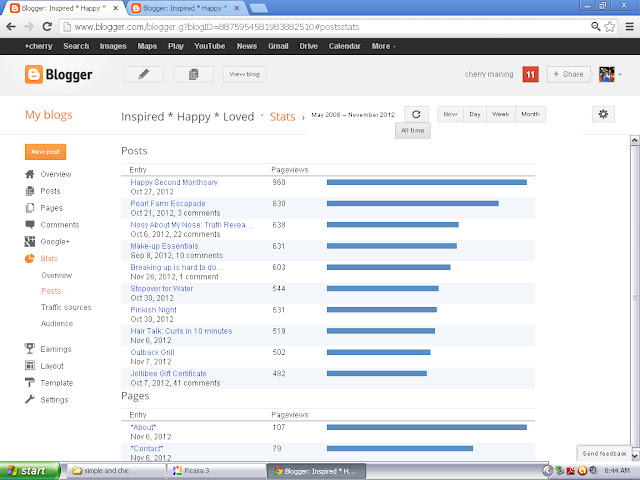Open Jollibee Gift Certificate post link
This screenshot has height=480, width=640.
[168, 373]
